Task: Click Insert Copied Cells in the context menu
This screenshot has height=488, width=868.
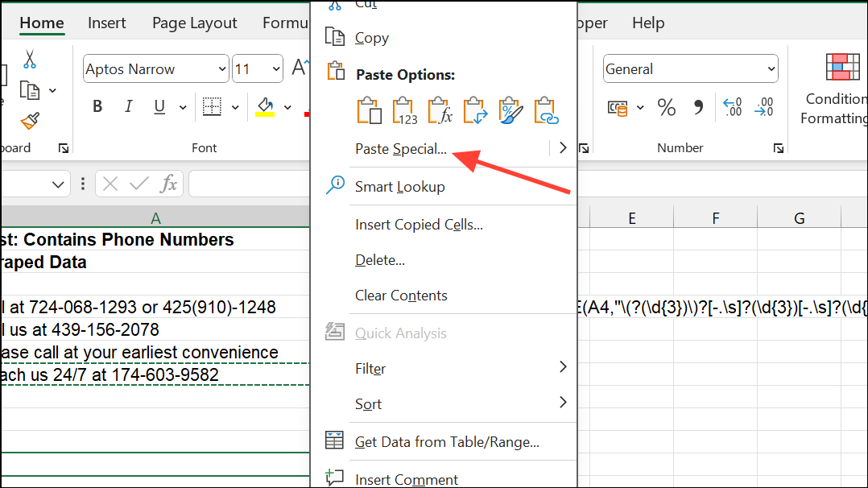Action: (419, 224)
